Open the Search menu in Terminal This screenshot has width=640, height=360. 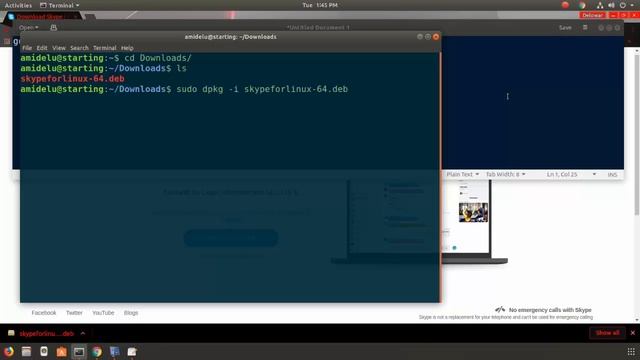[79, 48]
